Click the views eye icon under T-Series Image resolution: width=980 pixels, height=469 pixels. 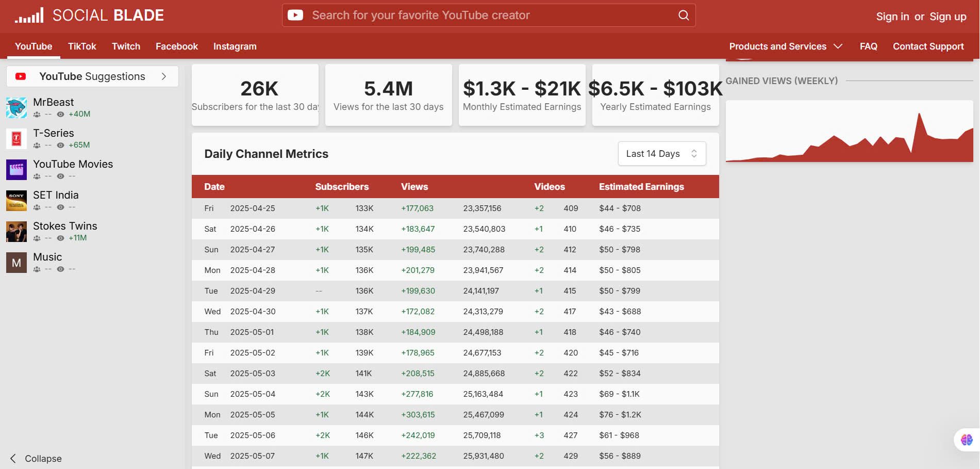coord(60,145)
